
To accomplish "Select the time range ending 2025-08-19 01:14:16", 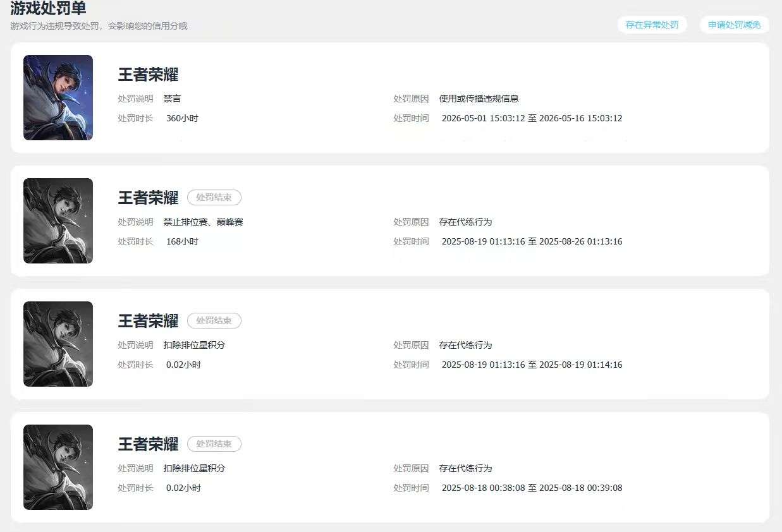I will click(532, 365).
